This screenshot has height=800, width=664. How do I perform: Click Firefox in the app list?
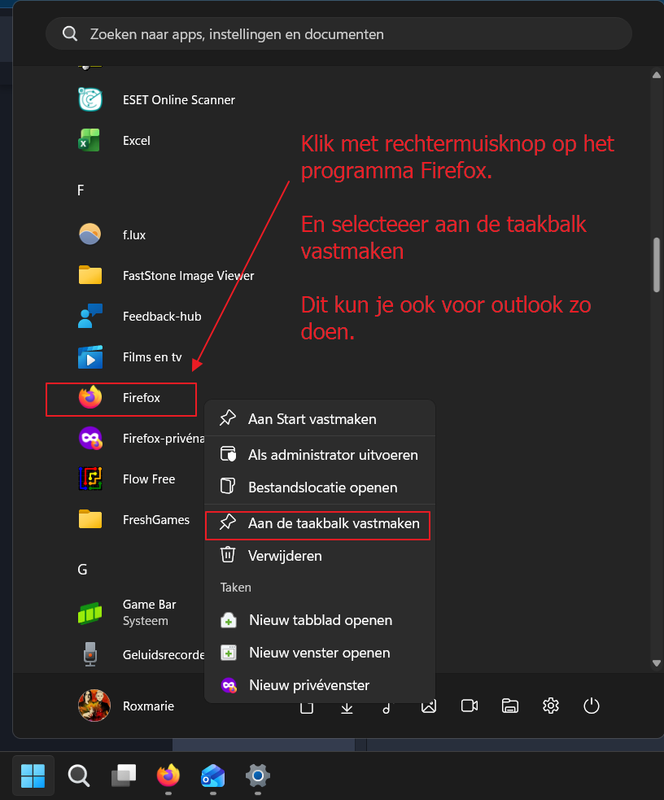coord(121,398)
